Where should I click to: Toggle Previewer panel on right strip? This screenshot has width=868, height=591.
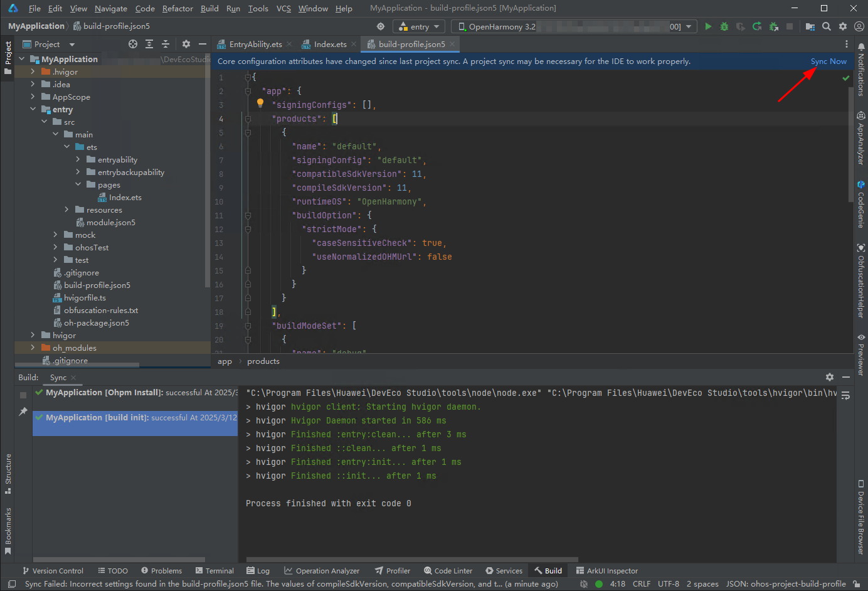point(861,354)
